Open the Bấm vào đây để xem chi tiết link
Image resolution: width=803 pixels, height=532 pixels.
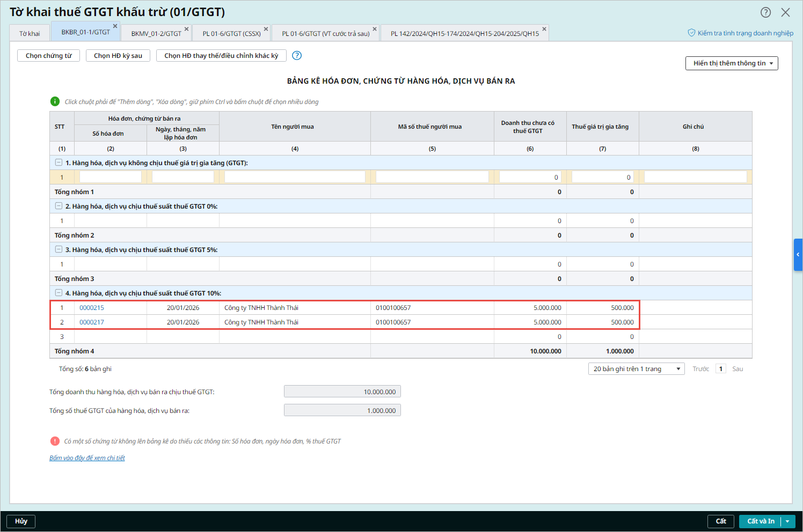pos(87,458)
